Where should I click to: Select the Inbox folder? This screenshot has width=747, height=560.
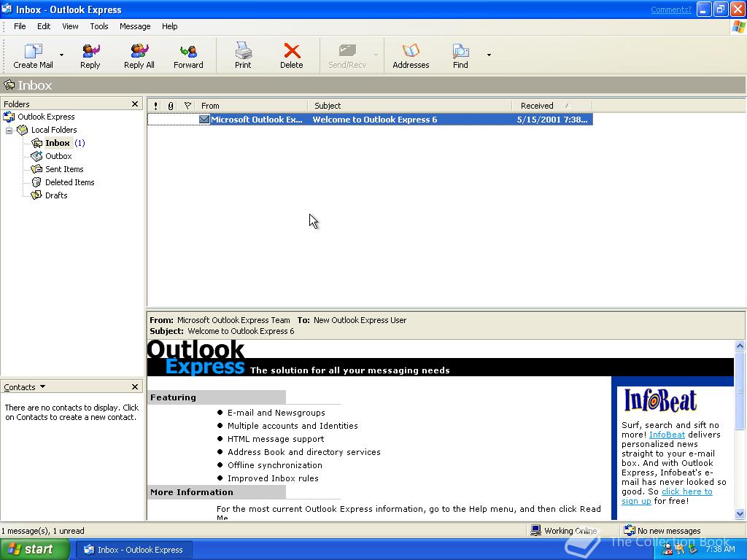58,143
